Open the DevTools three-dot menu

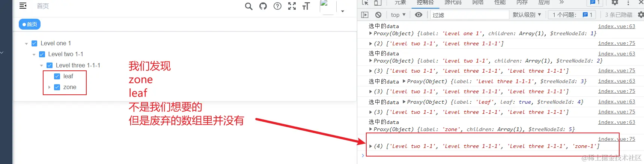point(628,3)
